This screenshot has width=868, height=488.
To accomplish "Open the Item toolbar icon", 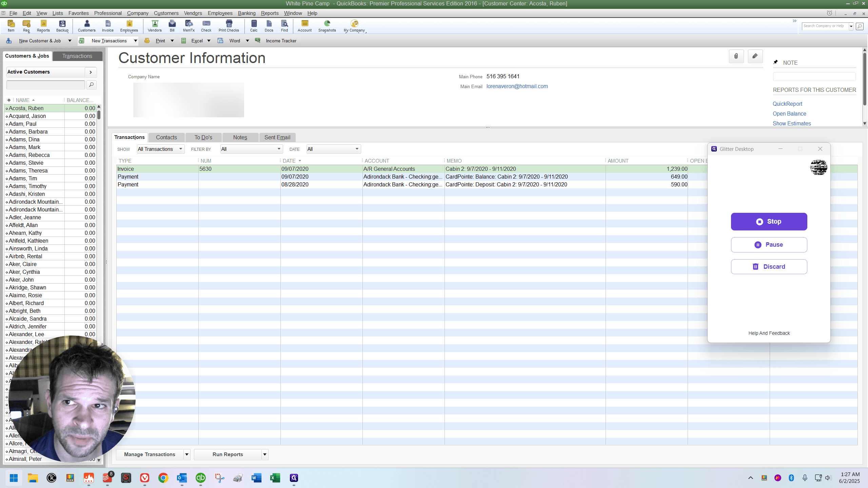I will click(11, 26).
